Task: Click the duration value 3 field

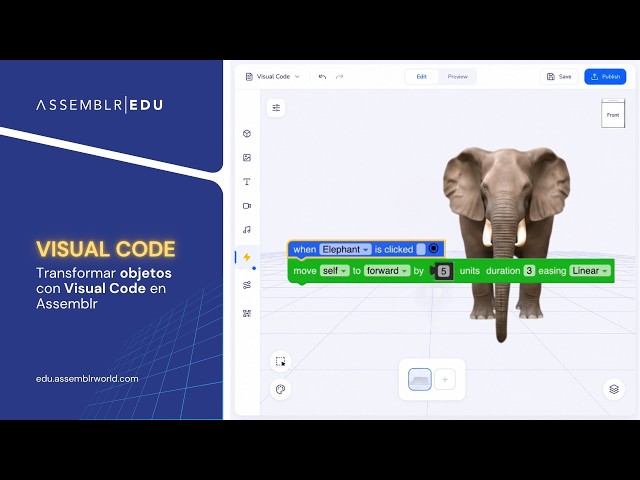Action: point(529,271)
